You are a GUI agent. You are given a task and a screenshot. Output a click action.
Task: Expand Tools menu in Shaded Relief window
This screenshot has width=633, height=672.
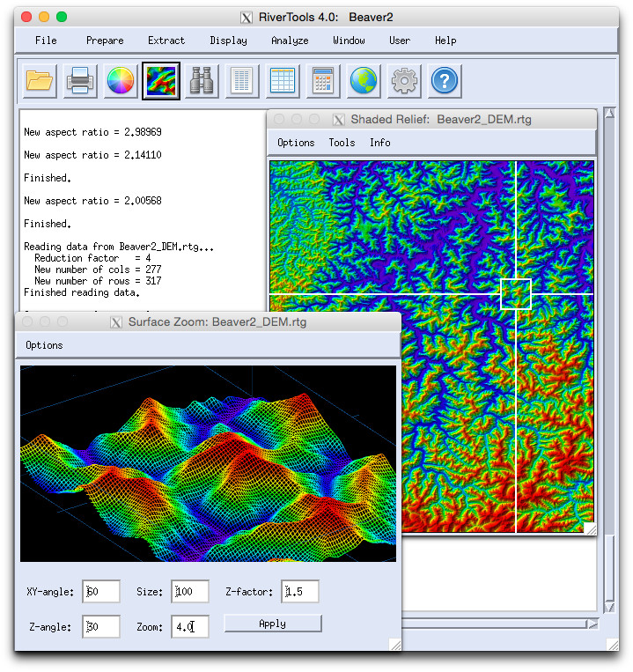pos(342,143)
